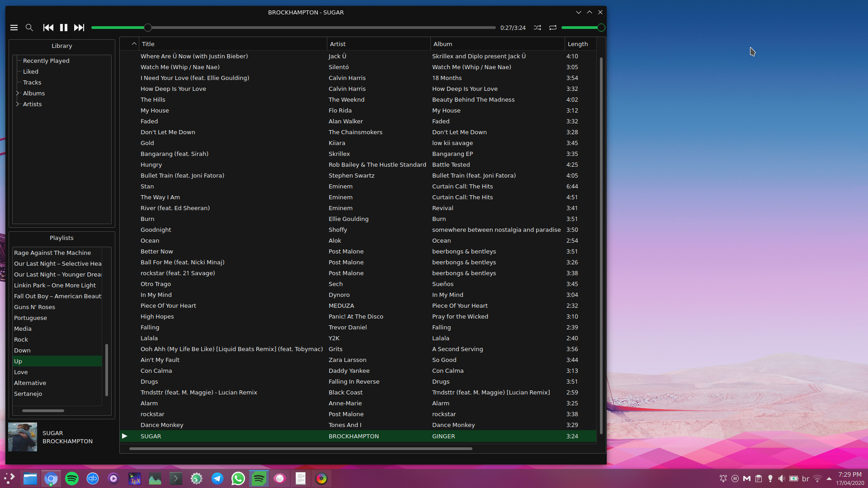Open the round Spotify taskbar icon
This screenshot has height=488, width=868.
pyautogui.click(x=72, y=479)
